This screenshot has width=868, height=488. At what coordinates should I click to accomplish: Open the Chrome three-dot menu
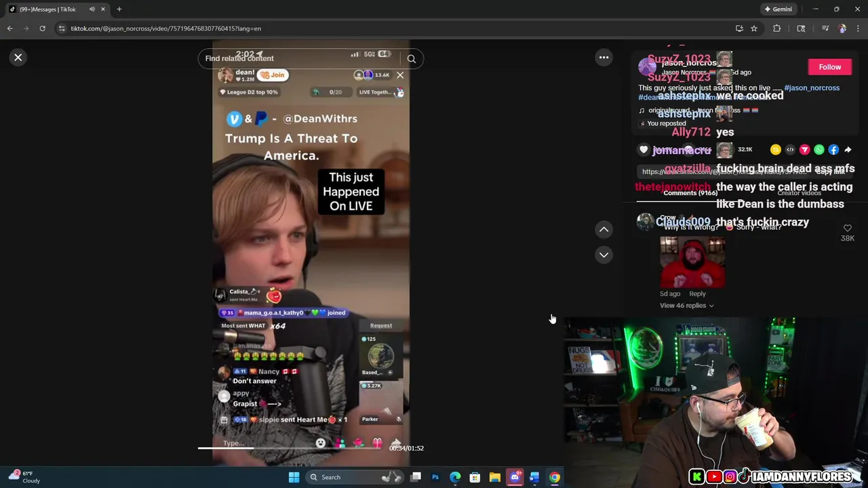[x=859, y=28]
